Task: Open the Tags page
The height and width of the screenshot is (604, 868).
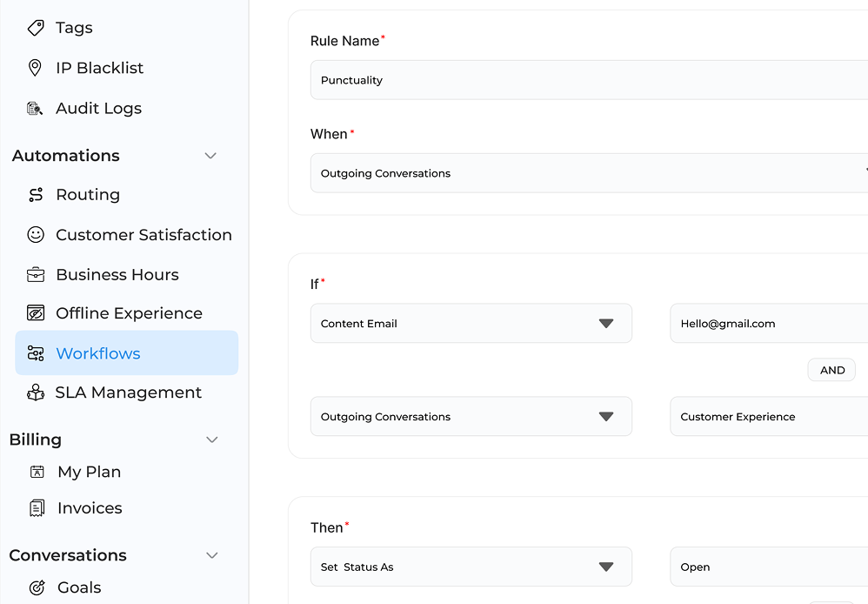Action: click(x=74, y=28)
